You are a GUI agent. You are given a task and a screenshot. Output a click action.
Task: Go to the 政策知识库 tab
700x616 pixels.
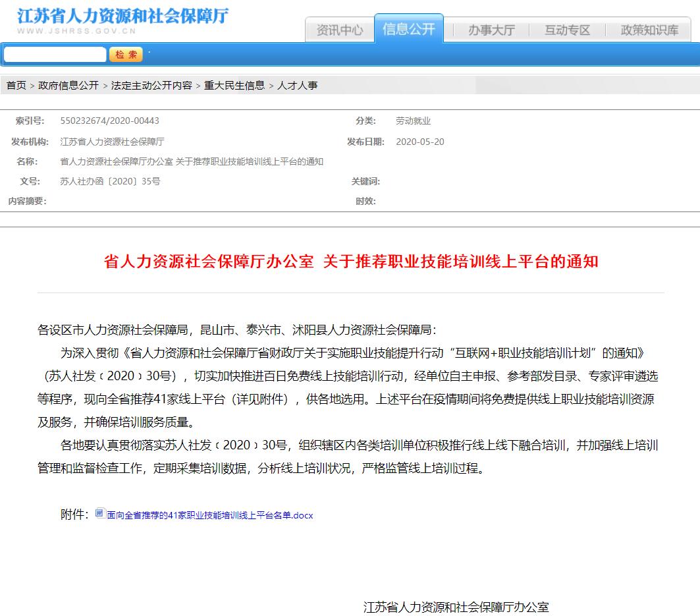(x=649, y=30)
